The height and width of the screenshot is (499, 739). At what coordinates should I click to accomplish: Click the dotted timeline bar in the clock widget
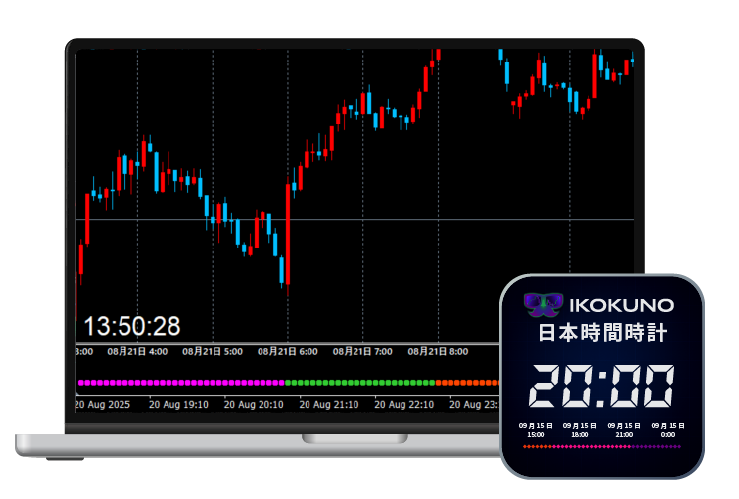click(x=602, y=446)
